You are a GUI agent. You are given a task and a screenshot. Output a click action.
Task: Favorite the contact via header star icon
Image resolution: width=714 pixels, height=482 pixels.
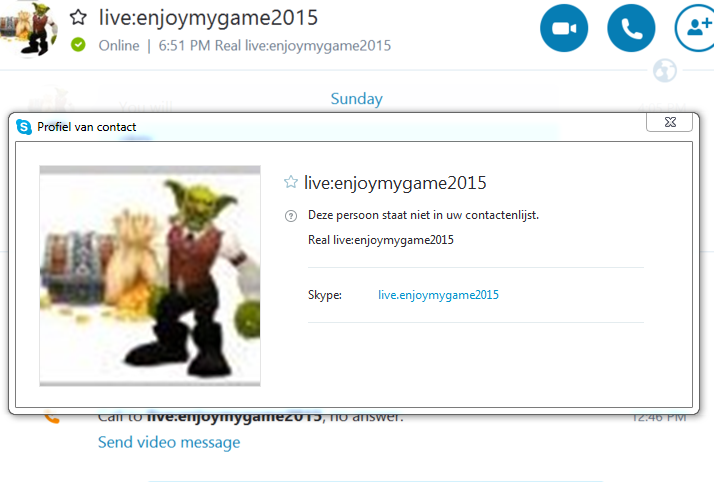(x=78, y=17)
